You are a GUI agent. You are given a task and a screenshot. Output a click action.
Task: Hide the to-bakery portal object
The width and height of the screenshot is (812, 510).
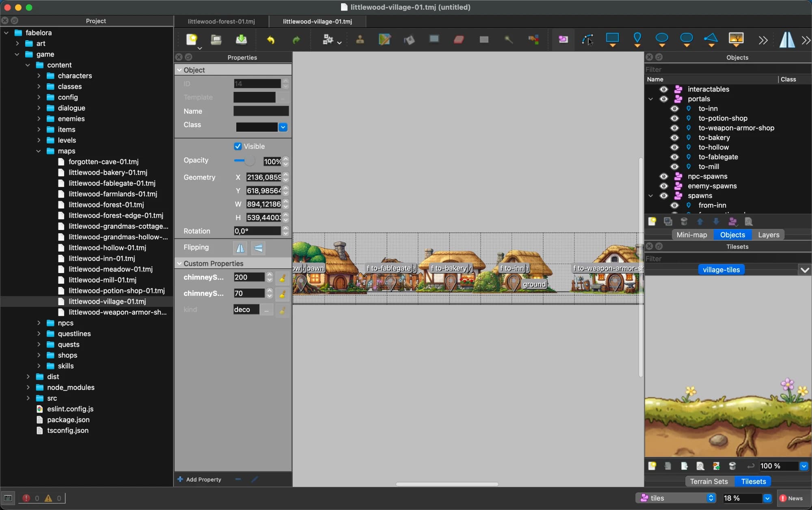[x=674, y=138]
